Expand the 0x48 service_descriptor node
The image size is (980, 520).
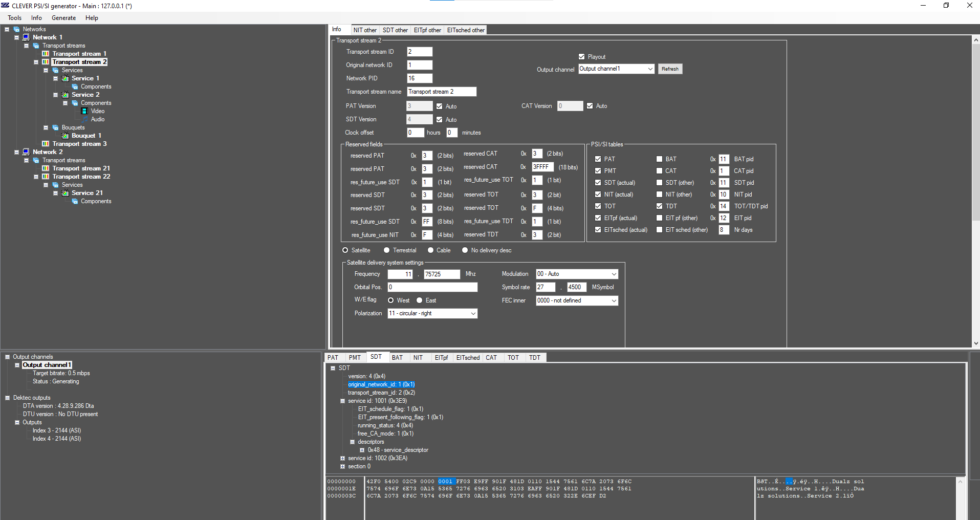[x=362, y=450]
